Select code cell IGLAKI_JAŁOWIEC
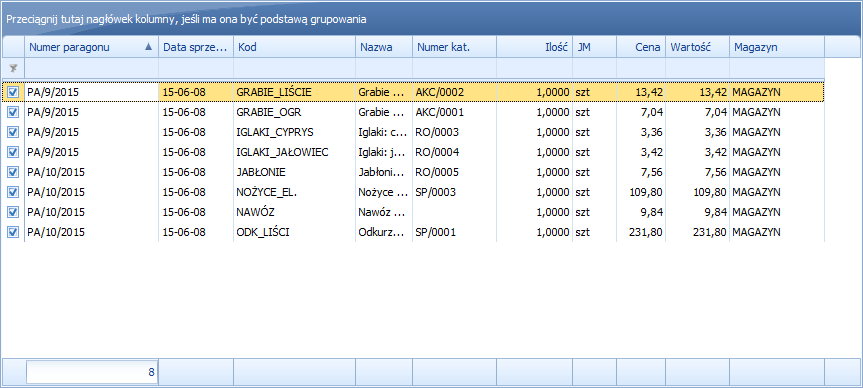 click(x=295, y=152)
